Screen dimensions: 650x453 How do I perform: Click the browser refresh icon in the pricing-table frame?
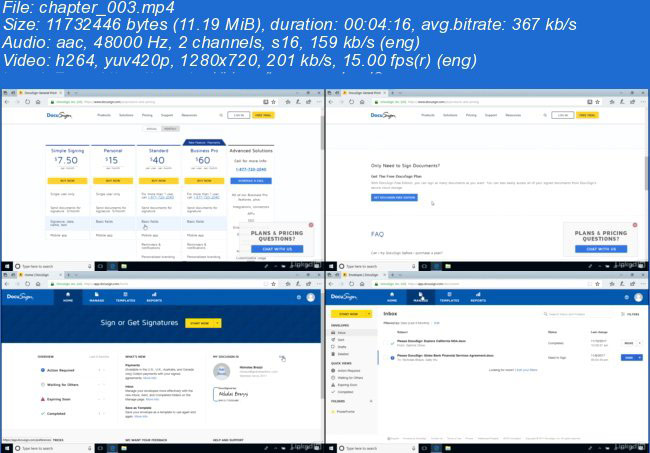coord(27,102)
